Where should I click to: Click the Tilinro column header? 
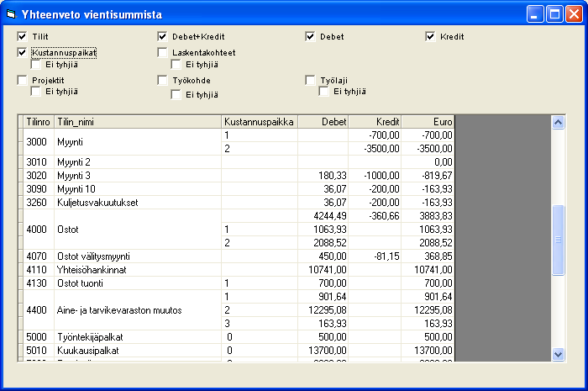(39, 122)
